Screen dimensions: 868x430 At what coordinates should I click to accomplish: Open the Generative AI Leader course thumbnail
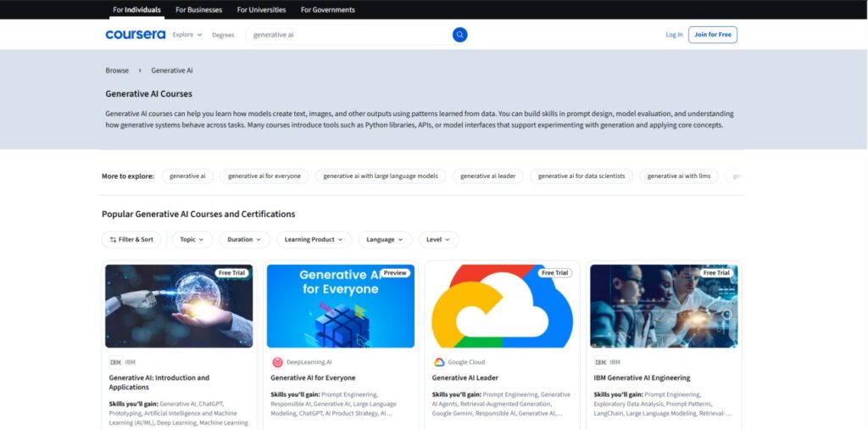coord(502,306)
